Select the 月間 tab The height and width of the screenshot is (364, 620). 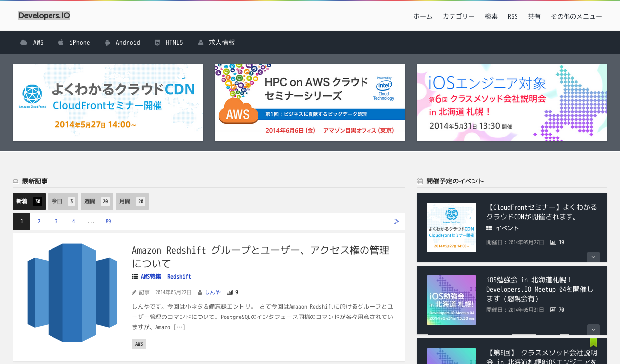[x=132, y=201]
